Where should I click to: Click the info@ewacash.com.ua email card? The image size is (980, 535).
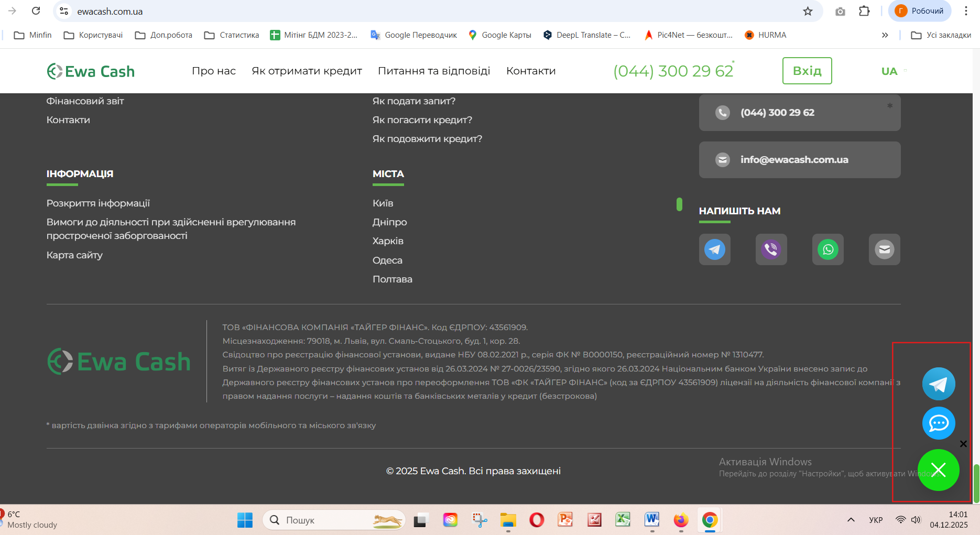coord(800,160)
